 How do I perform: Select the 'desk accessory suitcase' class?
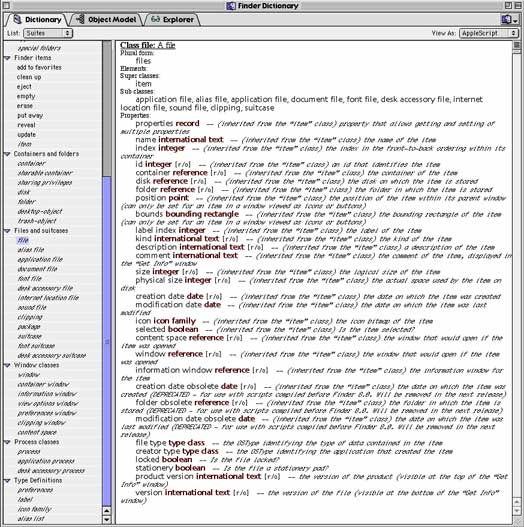point(51,356)
